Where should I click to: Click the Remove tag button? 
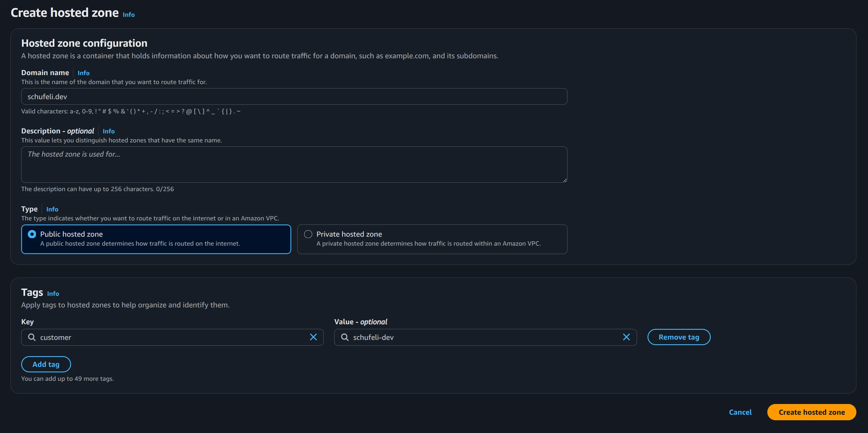point(678,337)
